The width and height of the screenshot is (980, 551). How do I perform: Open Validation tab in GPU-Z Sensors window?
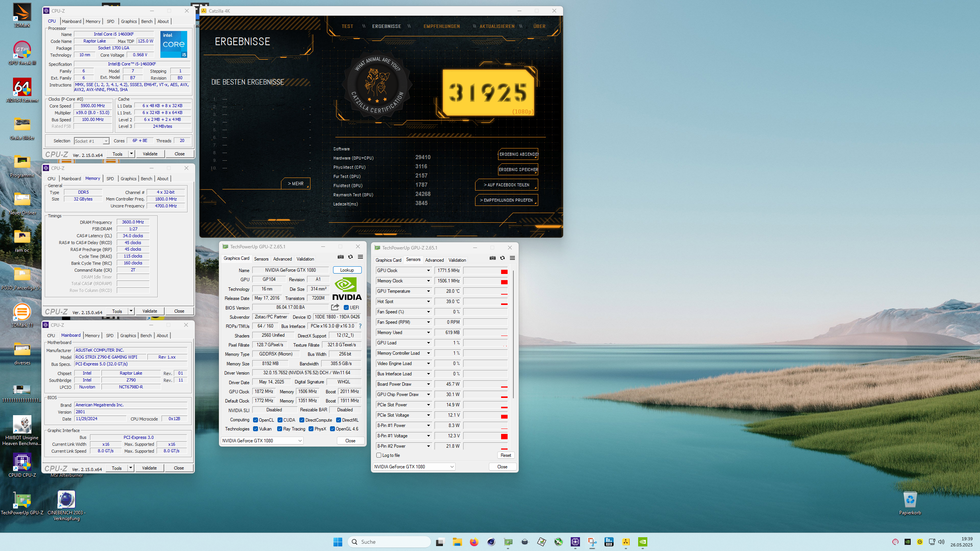tap(457, 260)
